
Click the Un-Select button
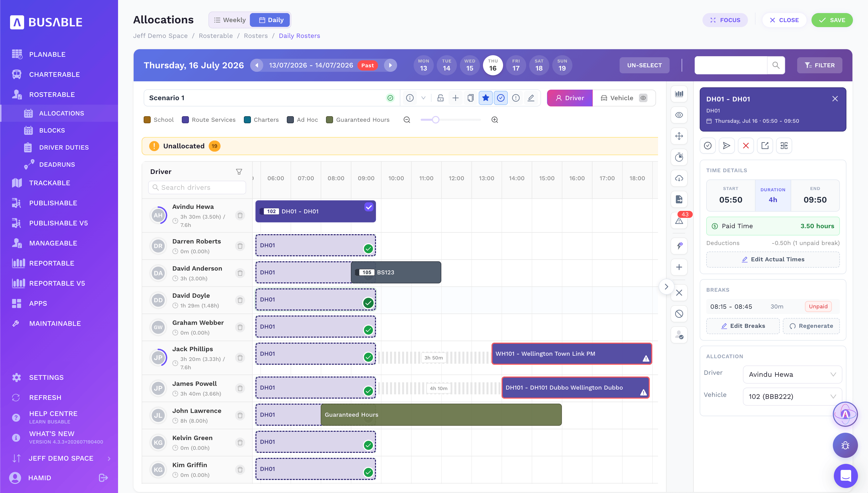pos(644,65)
